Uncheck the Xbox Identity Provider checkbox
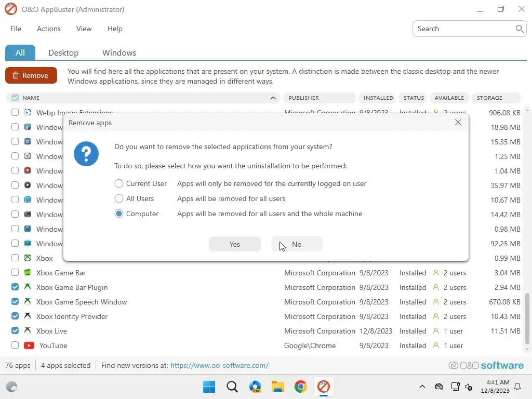Screen dimensions: 532x399 tap(15, 316)
